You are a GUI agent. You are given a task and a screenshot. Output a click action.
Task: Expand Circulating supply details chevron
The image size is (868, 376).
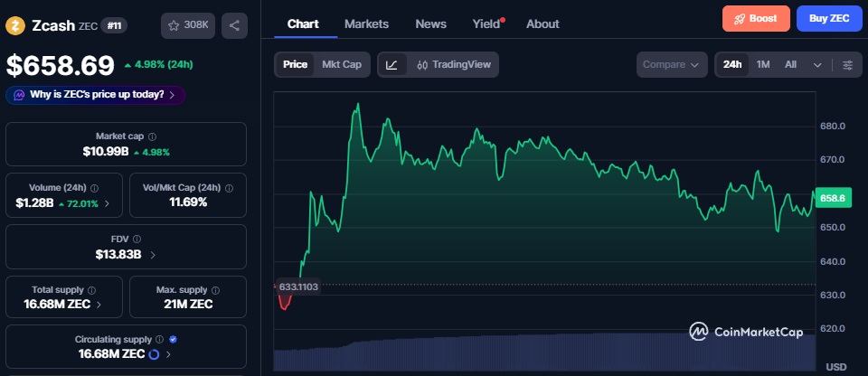[x=168, y=354]
